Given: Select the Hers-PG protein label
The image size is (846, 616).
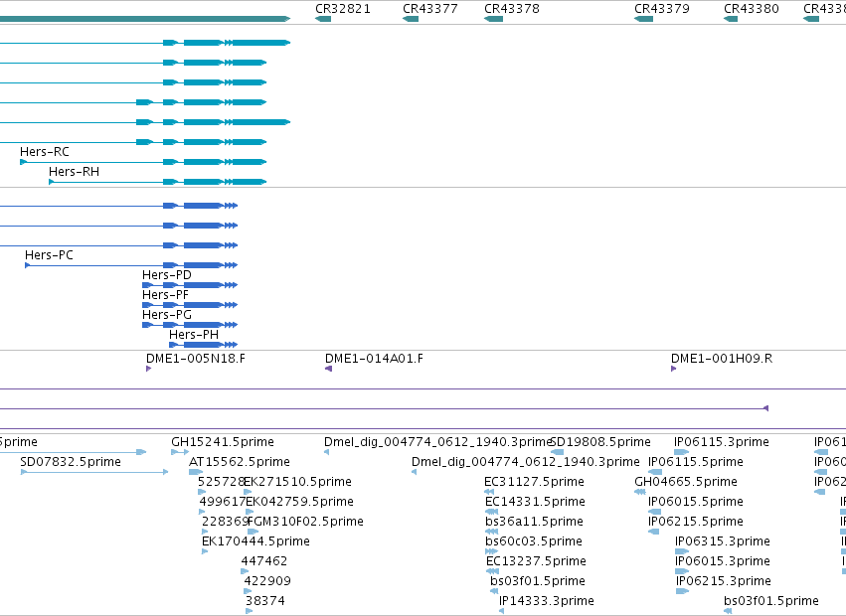Looking at the screenshot, I should click(x=167, y=315).
